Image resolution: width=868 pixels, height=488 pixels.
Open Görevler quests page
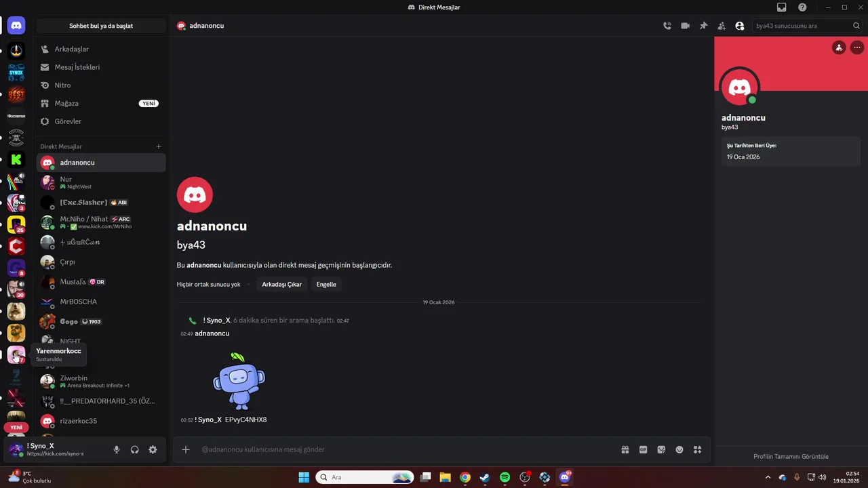101,121
